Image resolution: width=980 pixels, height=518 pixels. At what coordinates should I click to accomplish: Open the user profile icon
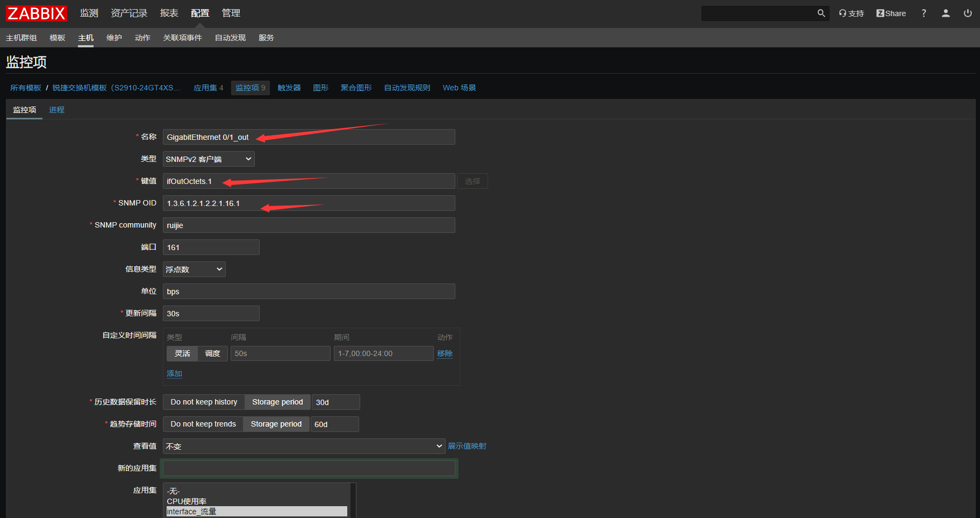946,13
